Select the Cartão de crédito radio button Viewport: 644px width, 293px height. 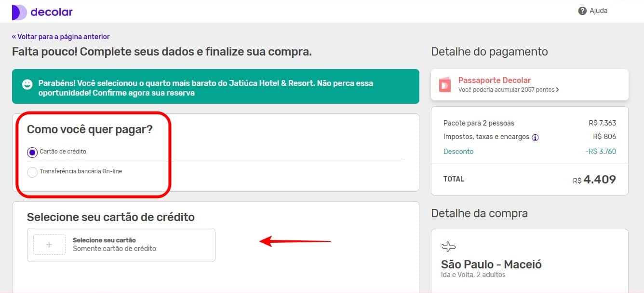(x=32, y=152)
